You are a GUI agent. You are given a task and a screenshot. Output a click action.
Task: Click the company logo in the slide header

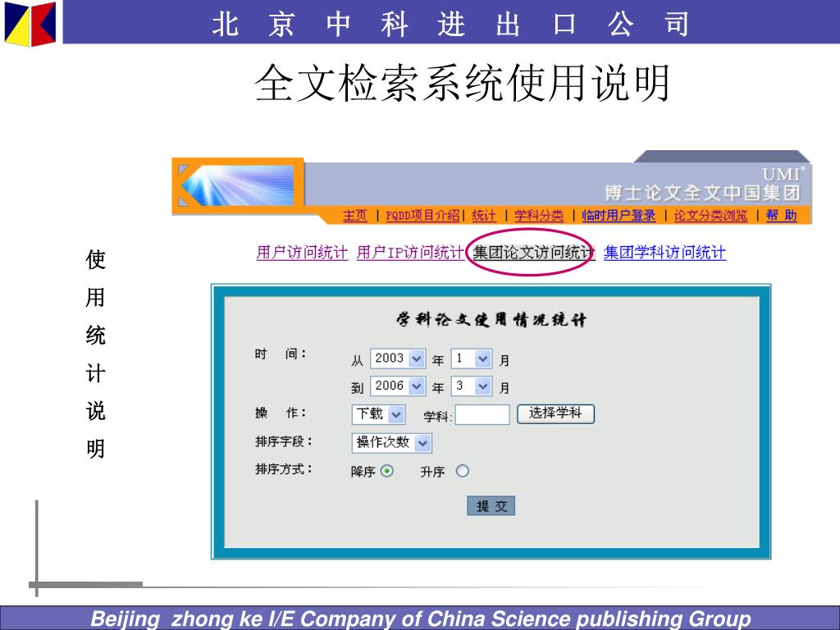(30, 24)
